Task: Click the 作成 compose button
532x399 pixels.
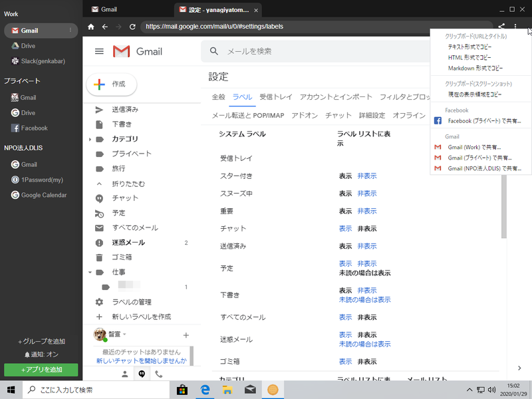Action: click(x=111, y=84)
